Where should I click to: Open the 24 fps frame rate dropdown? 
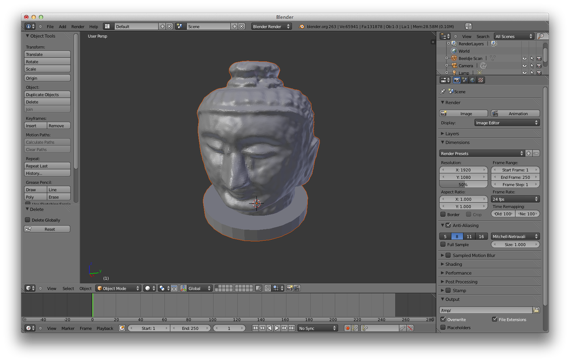coord(515,199)
